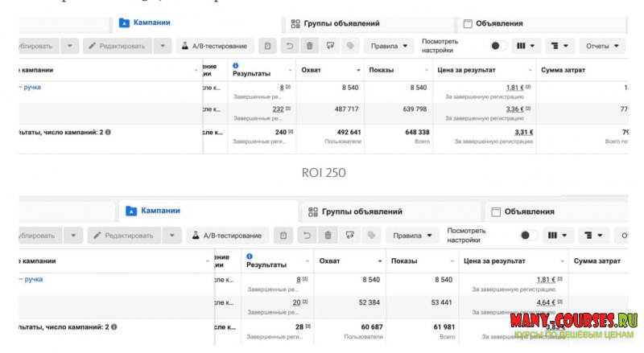The image size is (644, 353).
Task: Open columns layout dropdown in lower toolbar
Action: point(556,235)
